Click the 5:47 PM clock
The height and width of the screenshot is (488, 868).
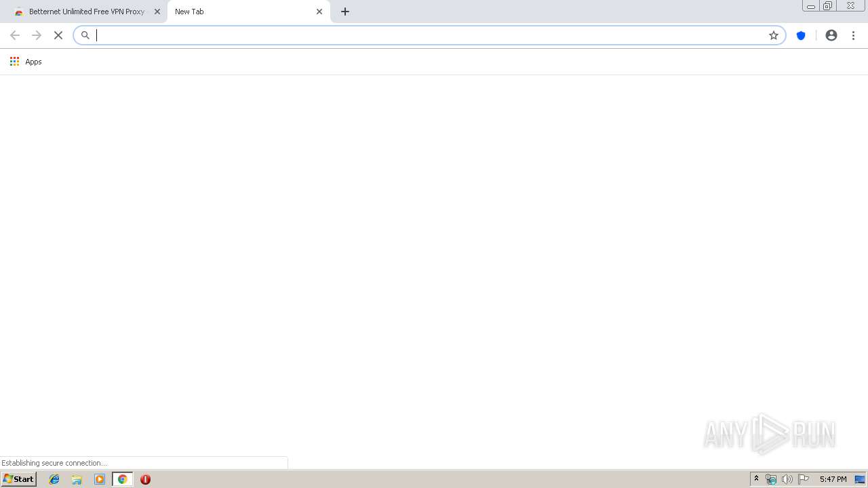click(x=833, y=479)
